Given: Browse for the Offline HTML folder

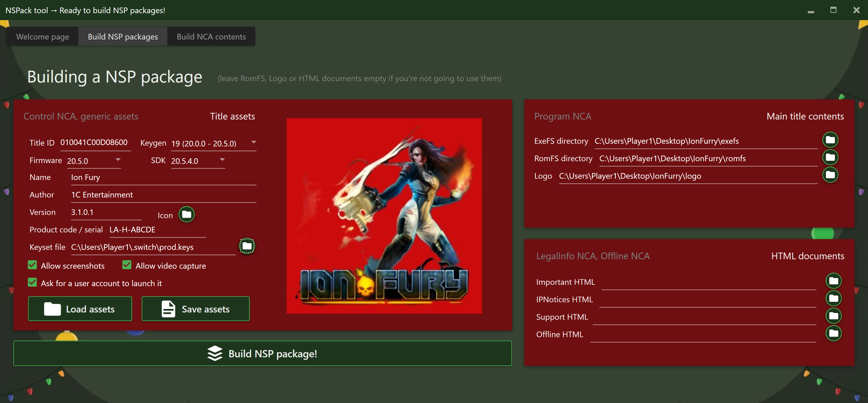Looking at the screenshot, I should pyautogui.click(x=833, y=334).
